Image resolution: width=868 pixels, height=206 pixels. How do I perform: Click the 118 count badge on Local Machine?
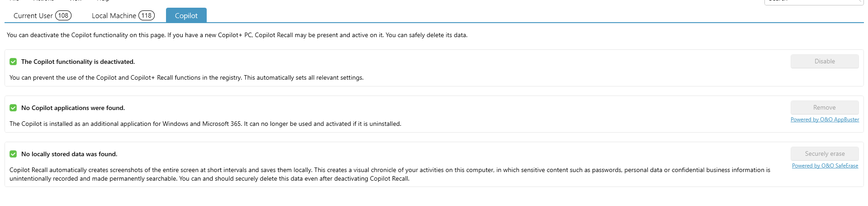[x=147, y=15]
